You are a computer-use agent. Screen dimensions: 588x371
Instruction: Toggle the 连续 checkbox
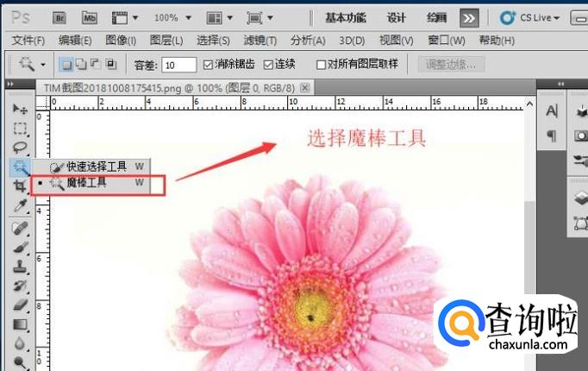pyautogui.click(x=268, y=65)
